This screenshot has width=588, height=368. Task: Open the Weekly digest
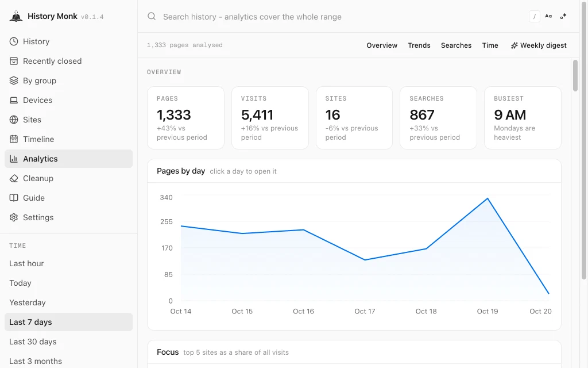tap(539, 45)
